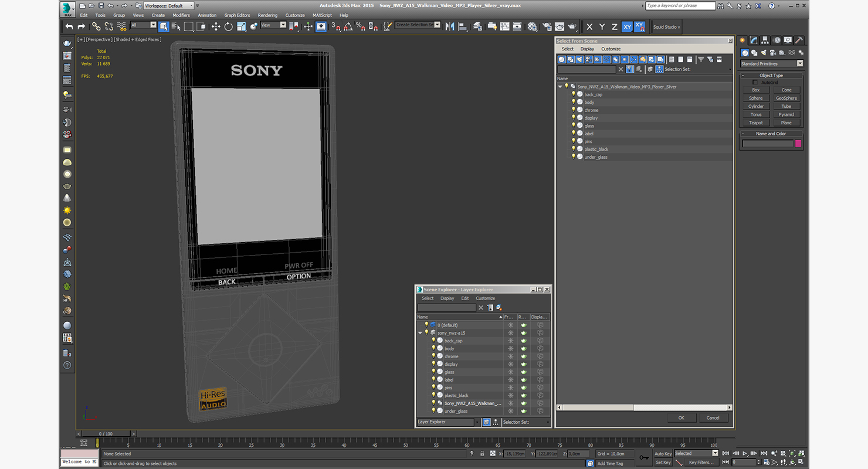Select the Cameras category in Create panel
Screen dimensions: 868x469
pos(774,53)
